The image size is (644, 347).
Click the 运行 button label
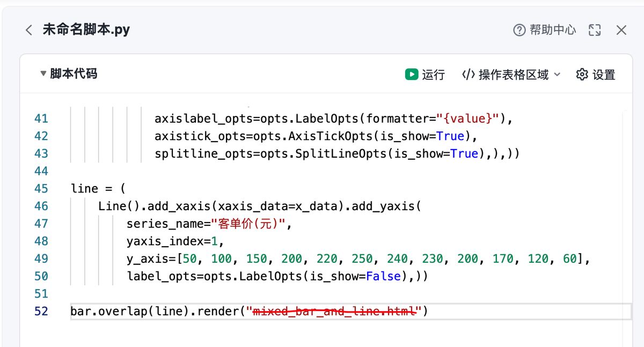pyautogui.click(x=433, y=75)
